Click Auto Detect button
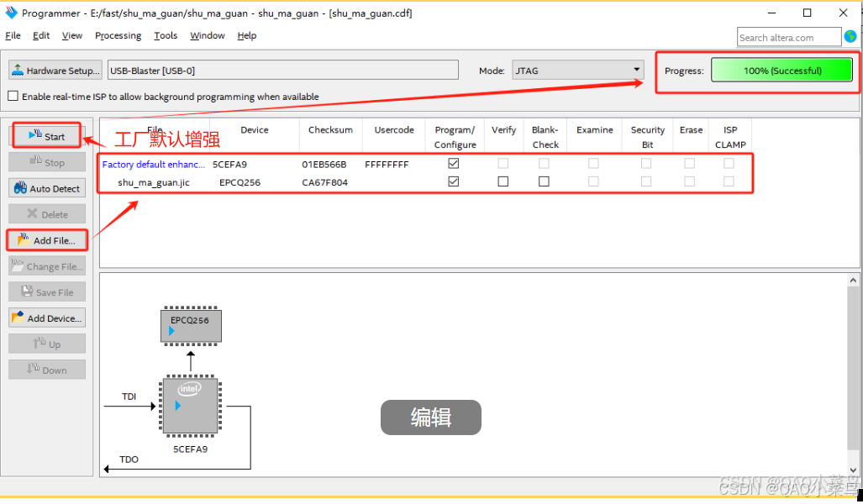Image resolution: width=863 pixels, height=504 pixels. point(47,188)
